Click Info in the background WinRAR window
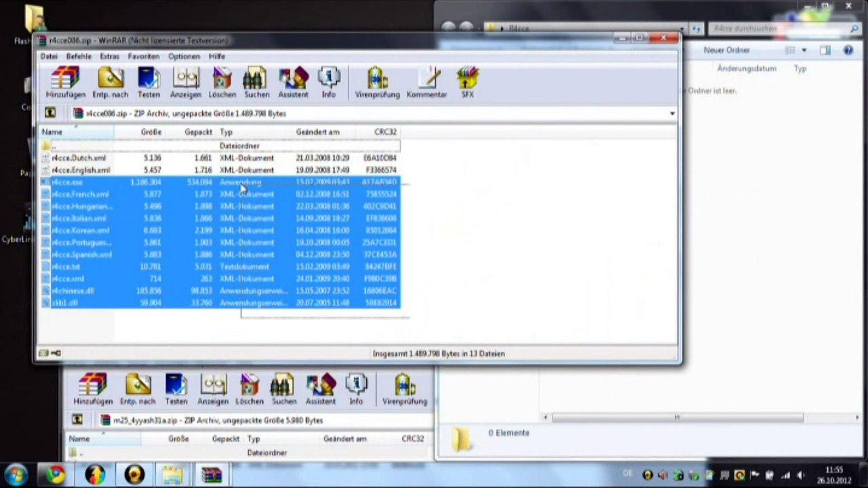The width and height of the screenshot is (868, 488). coord(356,389)
